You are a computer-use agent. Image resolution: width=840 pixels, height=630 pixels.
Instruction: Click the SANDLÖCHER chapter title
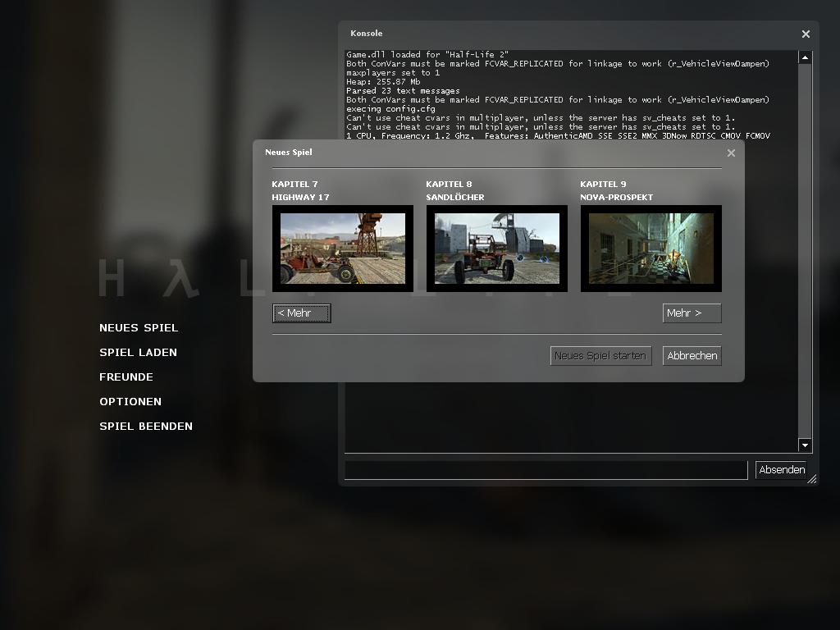coord(454,197)
